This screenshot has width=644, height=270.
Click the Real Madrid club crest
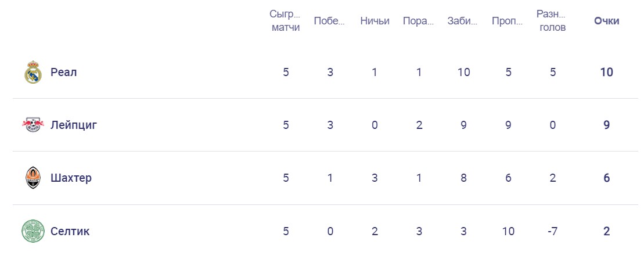[33, 72]
